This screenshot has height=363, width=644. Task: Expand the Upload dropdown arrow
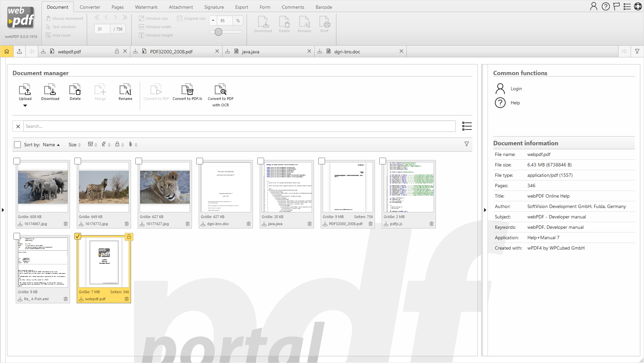pos(25,106)
